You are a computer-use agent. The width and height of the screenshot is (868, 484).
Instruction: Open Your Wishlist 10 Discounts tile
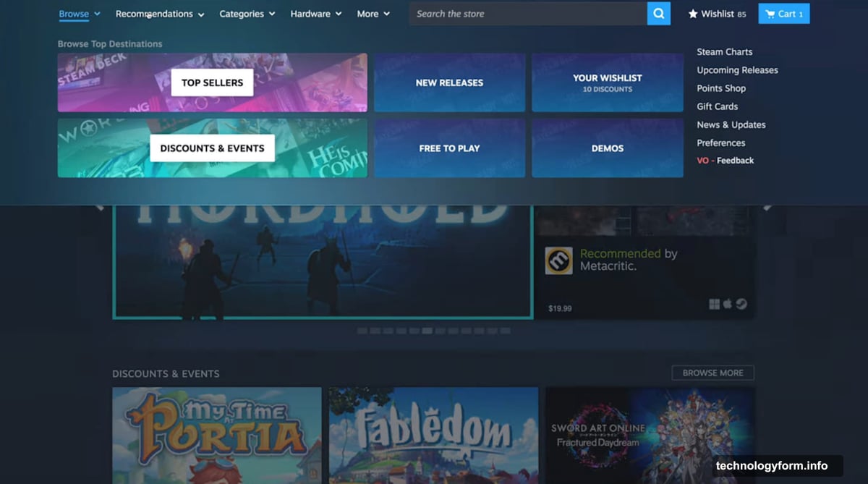(x=608, y=82)
